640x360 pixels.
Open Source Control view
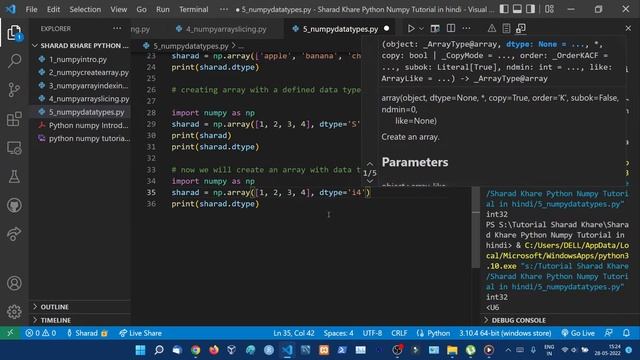(14, 89)
